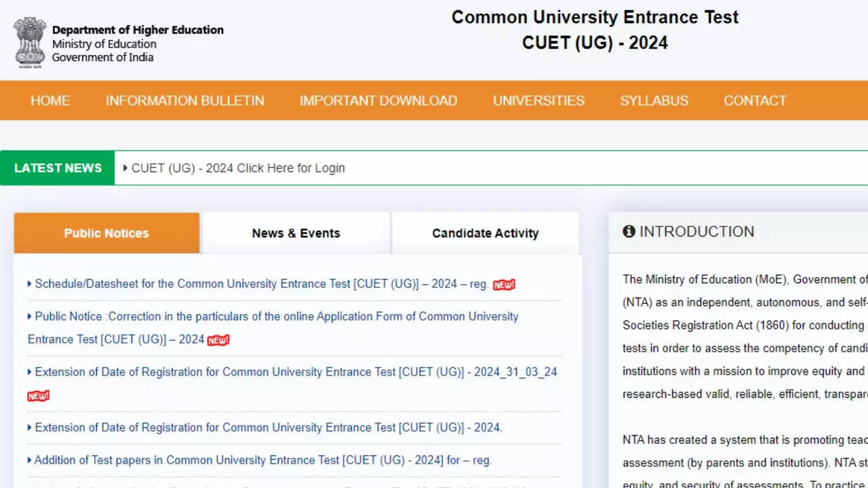Viewport: 868px width, 488px height.
Task: Click the LATEST NEWS green label
Action: click(58, 168)
